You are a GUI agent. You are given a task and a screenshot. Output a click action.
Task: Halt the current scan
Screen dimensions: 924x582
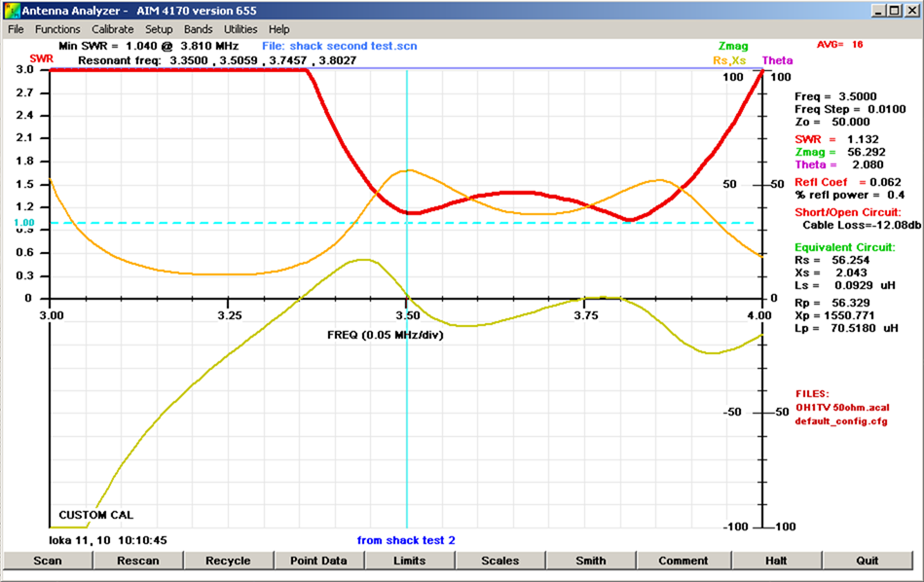[775, 561]
